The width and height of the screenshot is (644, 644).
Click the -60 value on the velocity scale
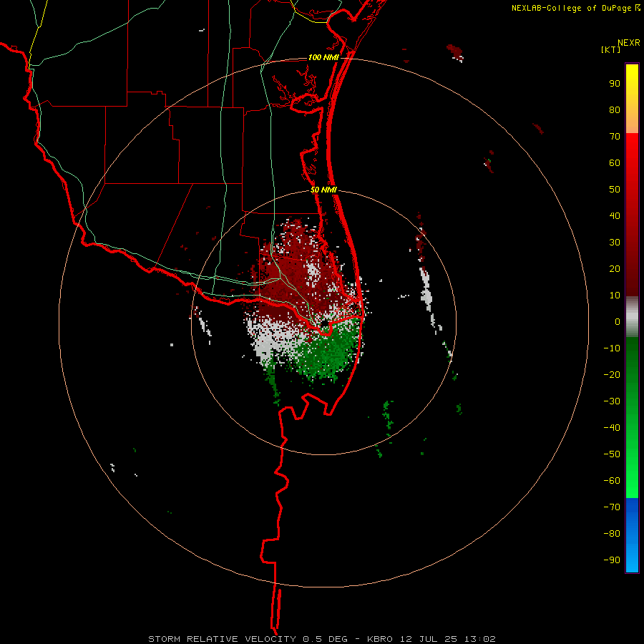pyautogui.click(x=612, y=481)
